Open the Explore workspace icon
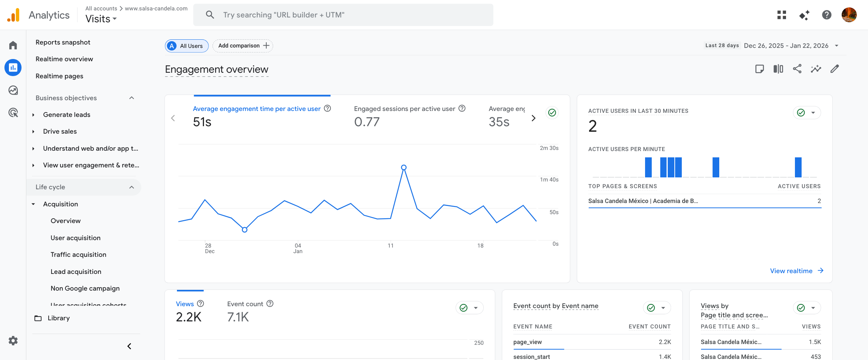The image size is (868, 360). (13, 90)
